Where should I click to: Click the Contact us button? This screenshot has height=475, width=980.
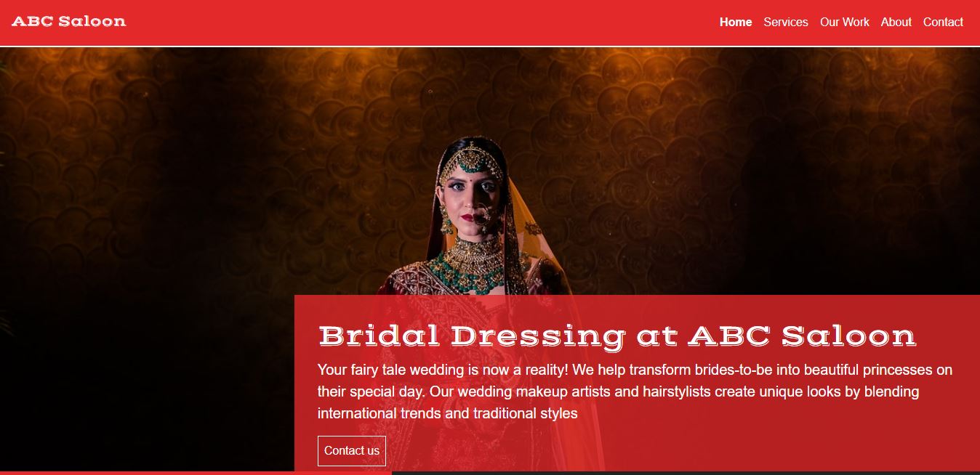point(352,450)
